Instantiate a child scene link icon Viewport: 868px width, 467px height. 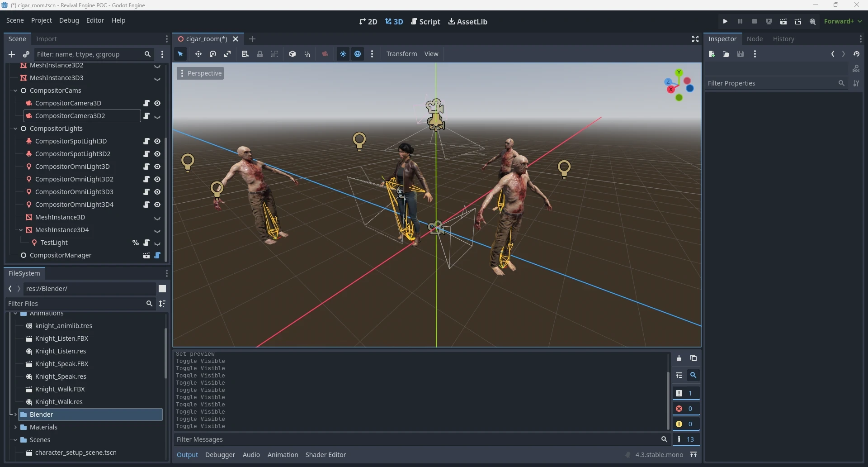pyautogui.click(x=26, y=54)
